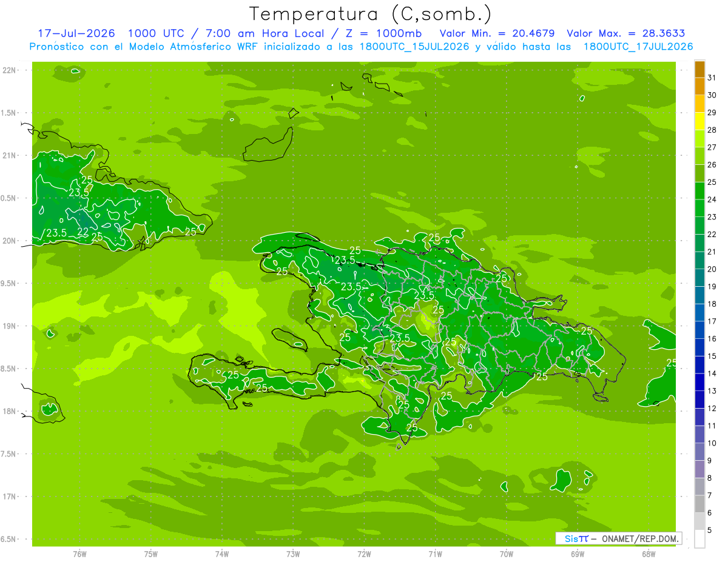Screen dimensions: 728x562
Task: Click the "73W" longitude label
Action: [293, 554]
